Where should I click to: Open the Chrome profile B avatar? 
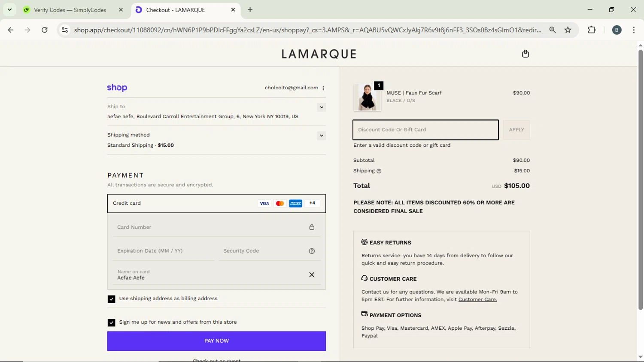click(617, 30)
